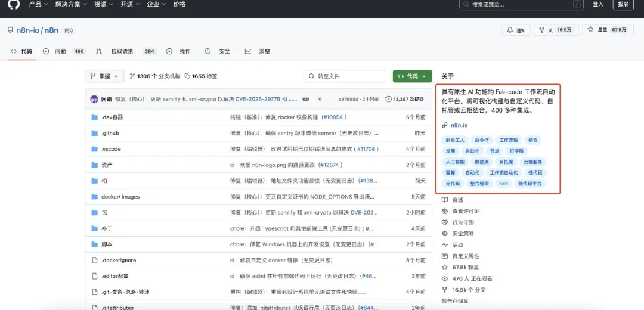
Task: Click the heart icon beside 行为守则
Action: pyautogui.click(x=444, y=222)
